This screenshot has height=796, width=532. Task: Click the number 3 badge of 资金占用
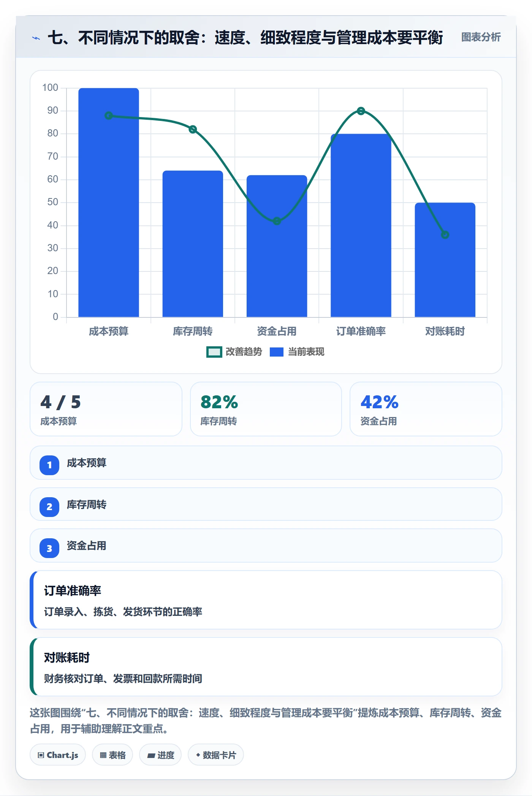(49, 548)
